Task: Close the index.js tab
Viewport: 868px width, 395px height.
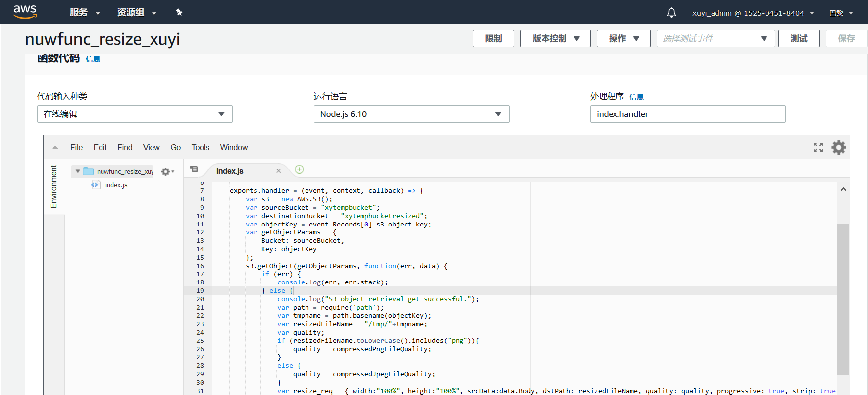Action: click(279, 171)
